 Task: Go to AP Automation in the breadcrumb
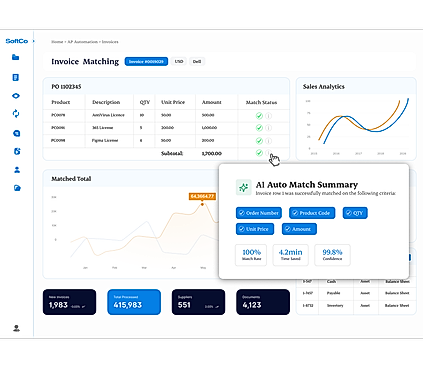83,42
